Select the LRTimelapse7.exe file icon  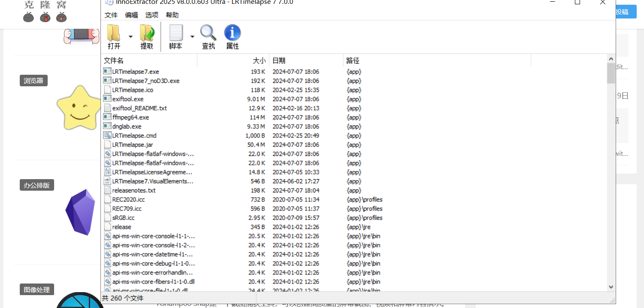(107, 71)
